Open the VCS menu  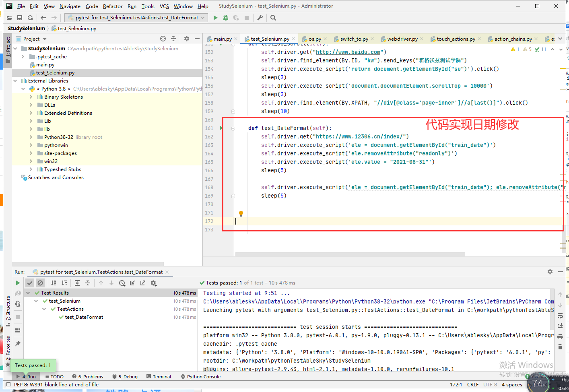(164, 6)
